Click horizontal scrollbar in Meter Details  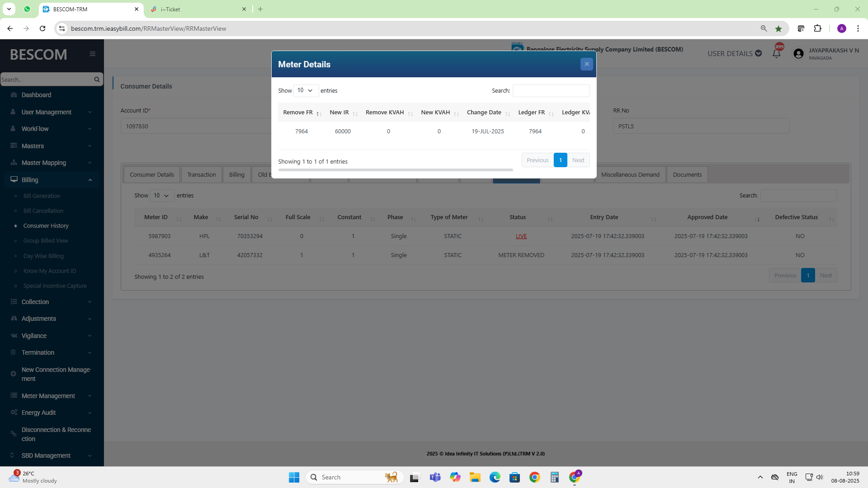[x=396, y=170]
